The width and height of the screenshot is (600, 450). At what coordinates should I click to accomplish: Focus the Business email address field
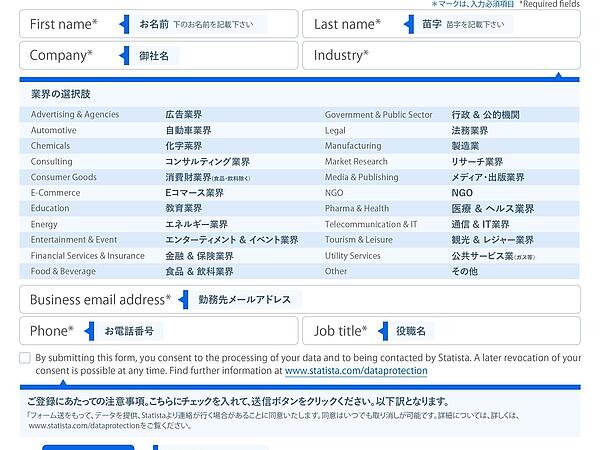coord(400,299)
